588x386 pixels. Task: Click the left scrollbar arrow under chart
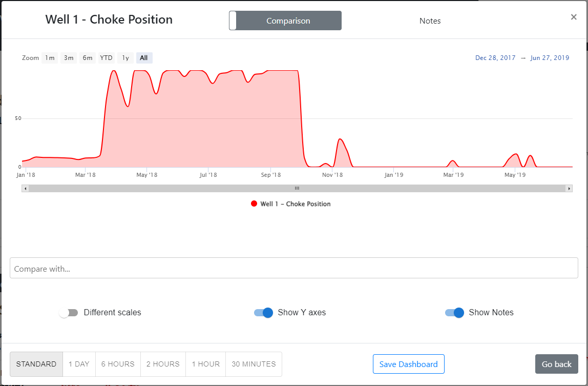tap(26, 189)
